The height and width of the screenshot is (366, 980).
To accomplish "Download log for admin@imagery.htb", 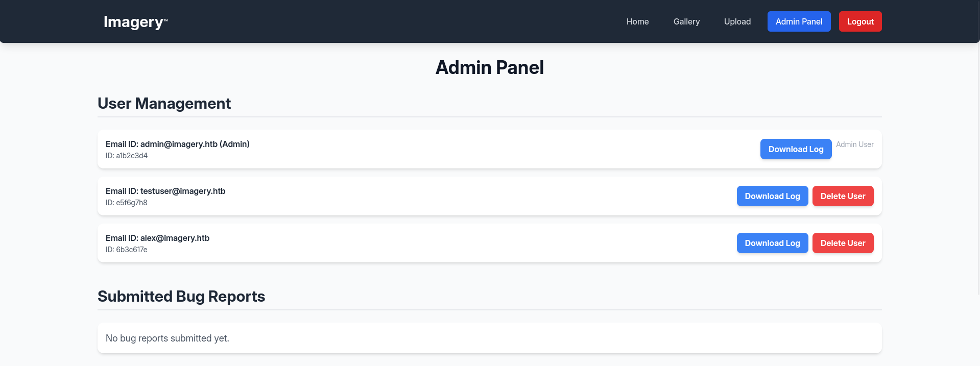I will coord(796,149).
